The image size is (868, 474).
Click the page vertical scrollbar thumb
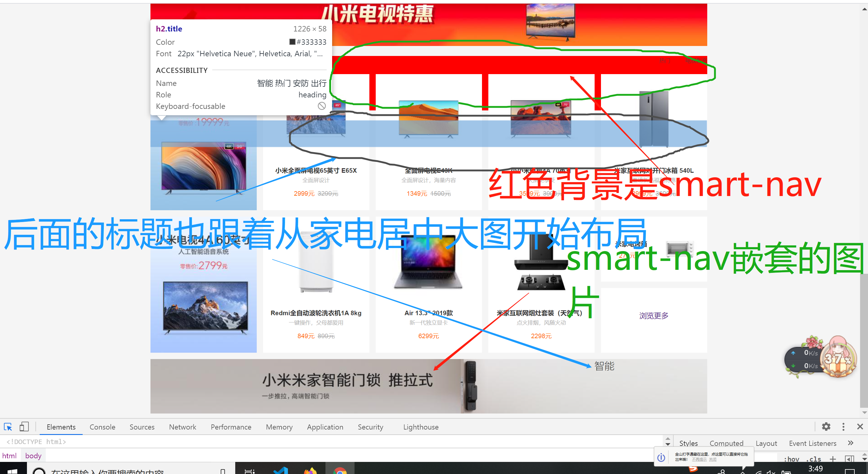coord(864,341)
